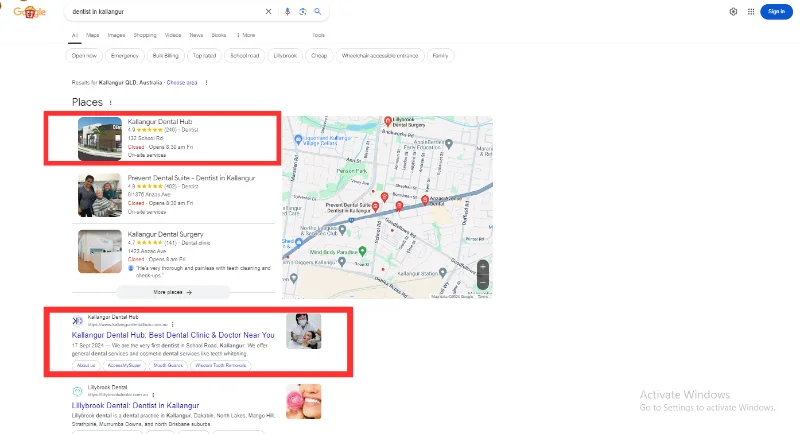This screenshot has width=800, height=434.
Task: Clear the search box with X icon
Action: coord(268,11)
